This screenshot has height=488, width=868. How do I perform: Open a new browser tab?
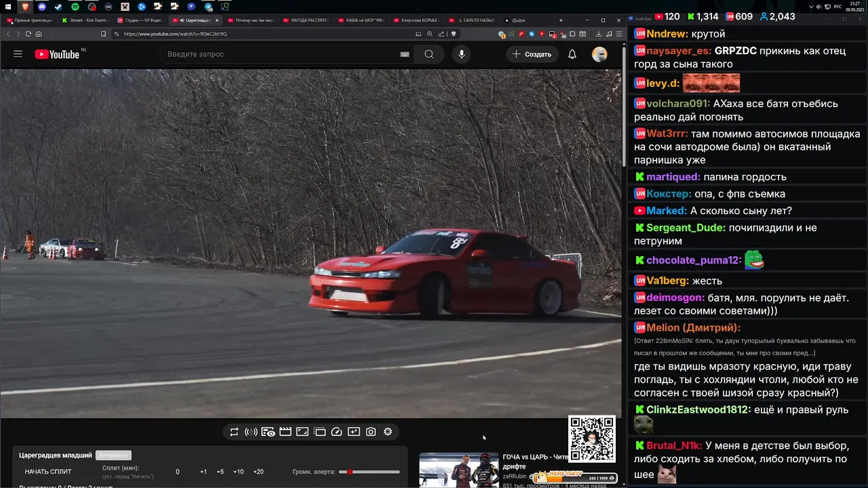pyautogui.click(x=561, y=20)
